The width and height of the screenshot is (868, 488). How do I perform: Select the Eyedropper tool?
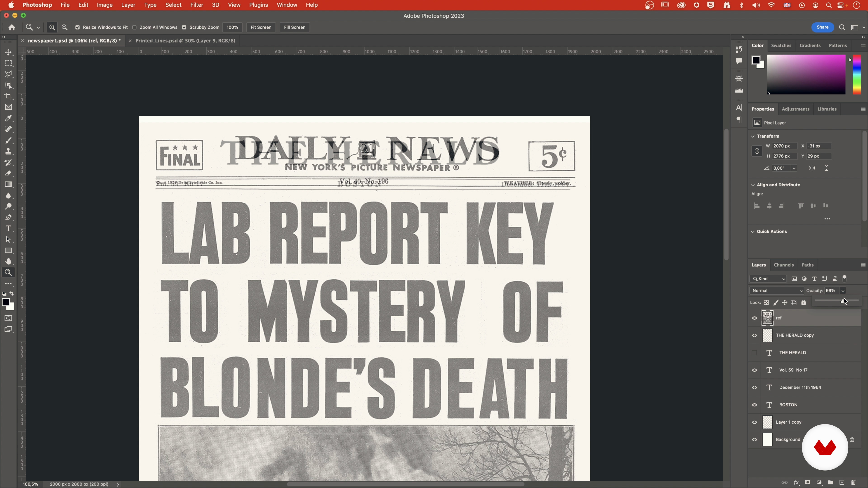click(x=8, y=118)
